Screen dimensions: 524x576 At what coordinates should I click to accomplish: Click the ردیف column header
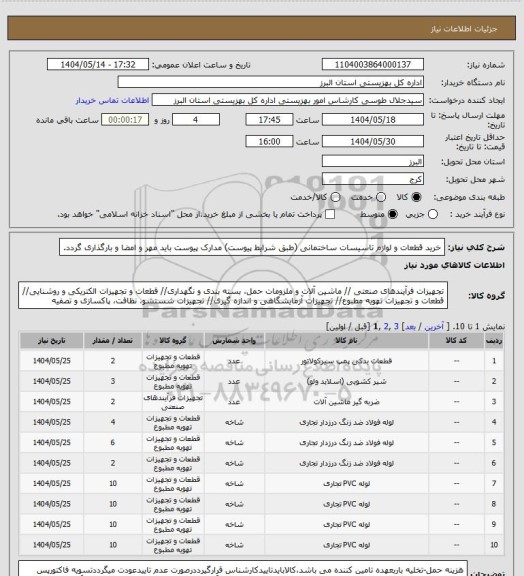pyautogui.click(x=494, y=341)
